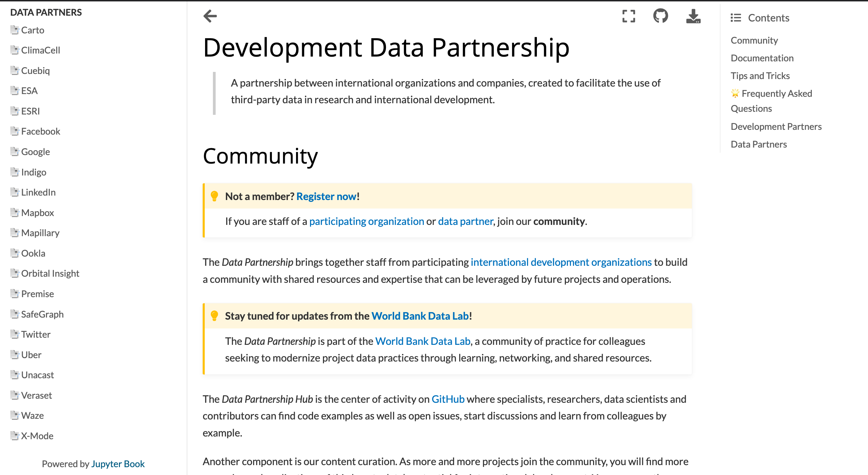Click the download page icon
868x475 pixels.
(693, 16)
